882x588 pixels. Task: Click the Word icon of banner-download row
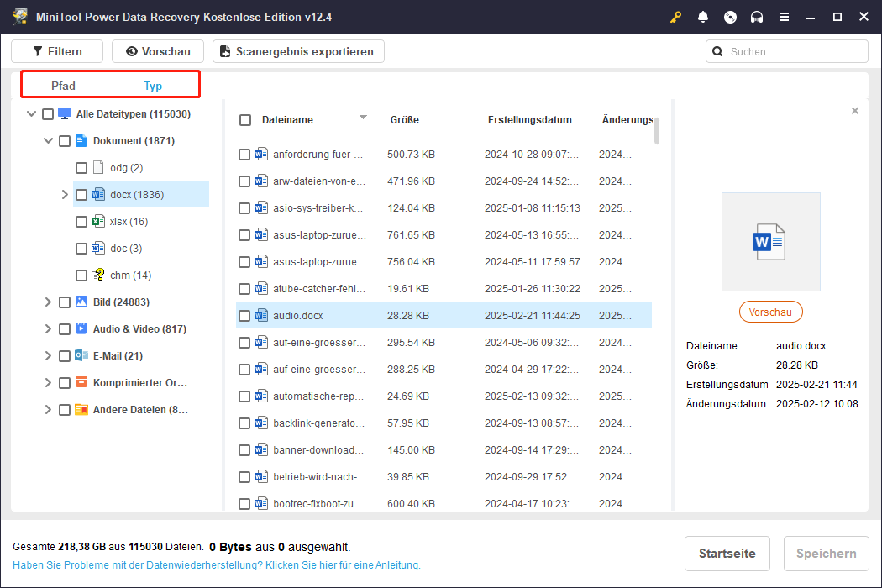(x=261, y=450)
